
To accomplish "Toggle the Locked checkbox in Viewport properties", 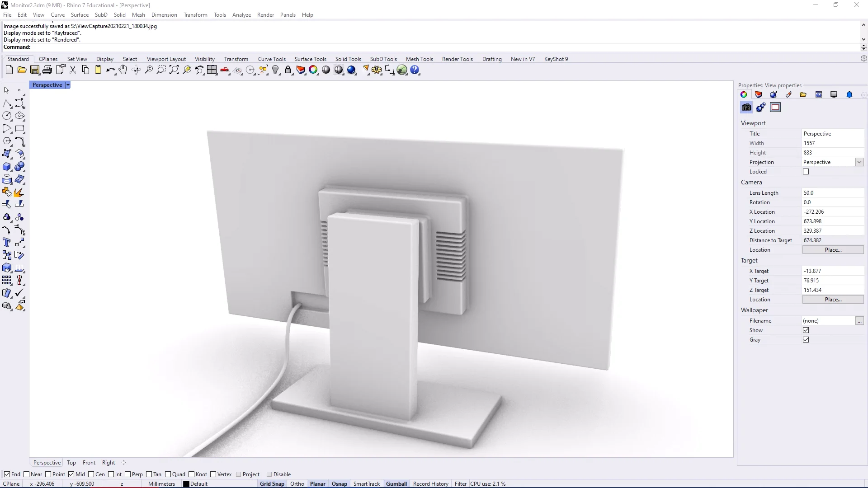I will click(806, 172).
